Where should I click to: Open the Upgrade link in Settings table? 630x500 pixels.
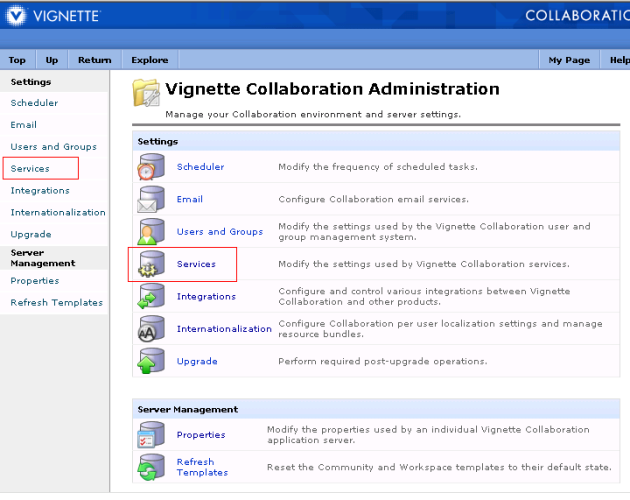pyautogui.click(x=197, y=361)
